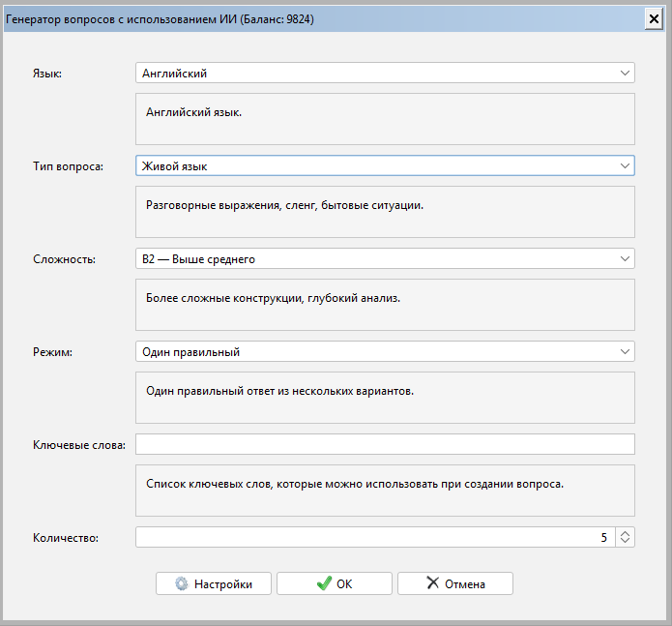Click the dialog title with Баланс 9824
This screenshot has height=626, width=672.
click(x=160, y=19)
